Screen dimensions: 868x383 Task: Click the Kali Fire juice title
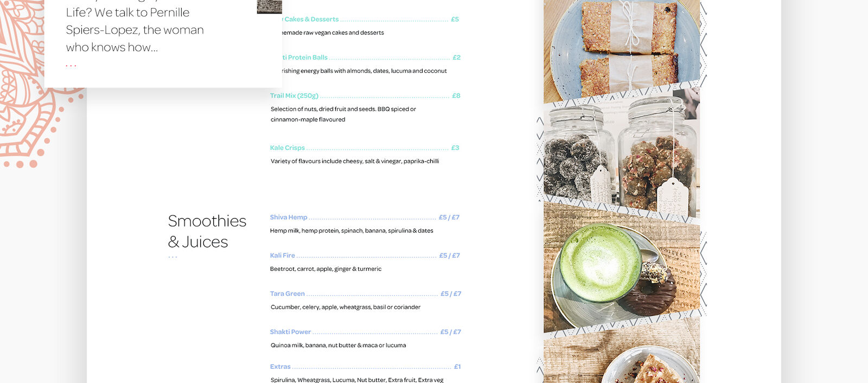pos(283,256)
